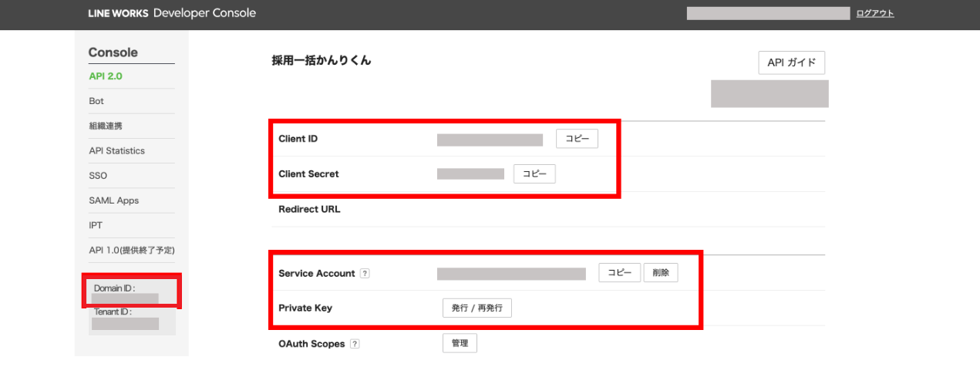Select API 2.0 in the sidebar
Viewport: 980px width, 367px height.
(x=106, y=76)
